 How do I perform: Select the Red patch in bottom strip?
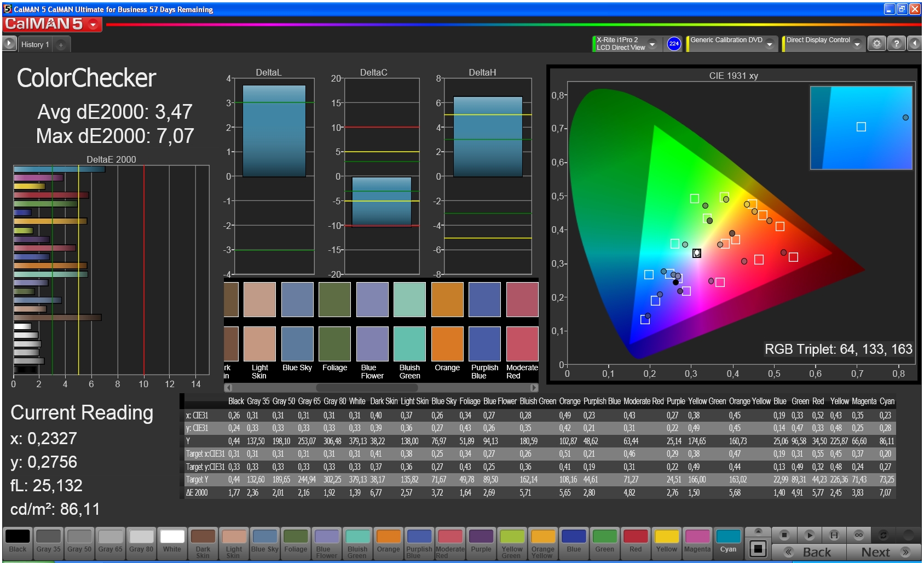[636, 542]
